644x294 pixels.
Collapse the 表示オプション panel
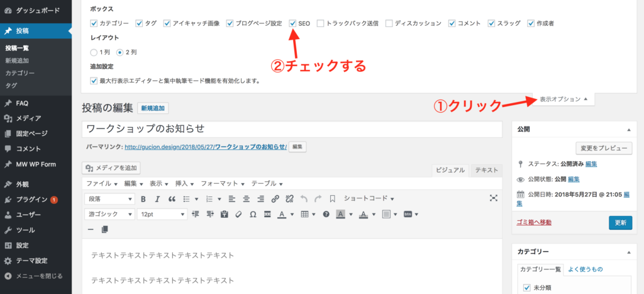[563, 99]
